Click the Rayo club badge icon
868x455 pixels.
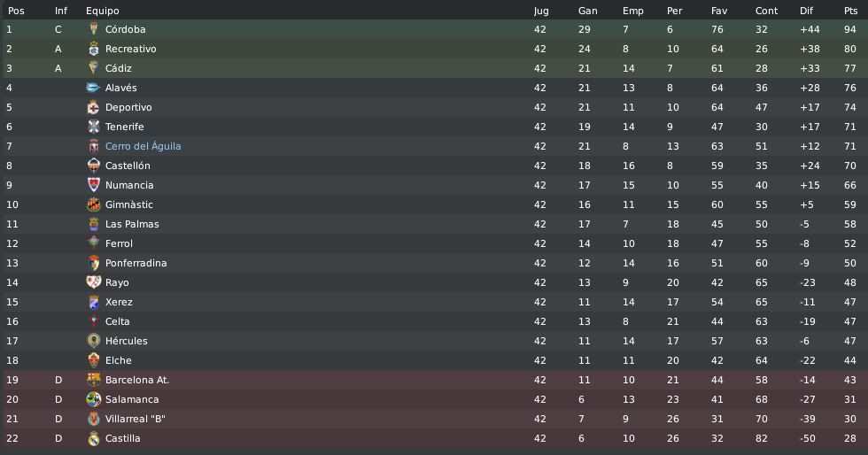click(94, 282)
